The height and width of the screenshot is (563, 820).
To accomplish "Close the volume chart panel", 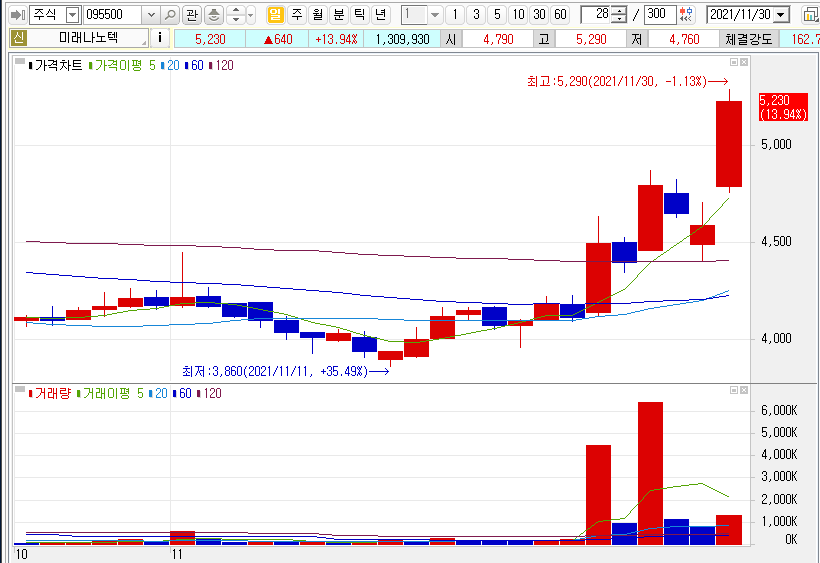I will [744, 390].
